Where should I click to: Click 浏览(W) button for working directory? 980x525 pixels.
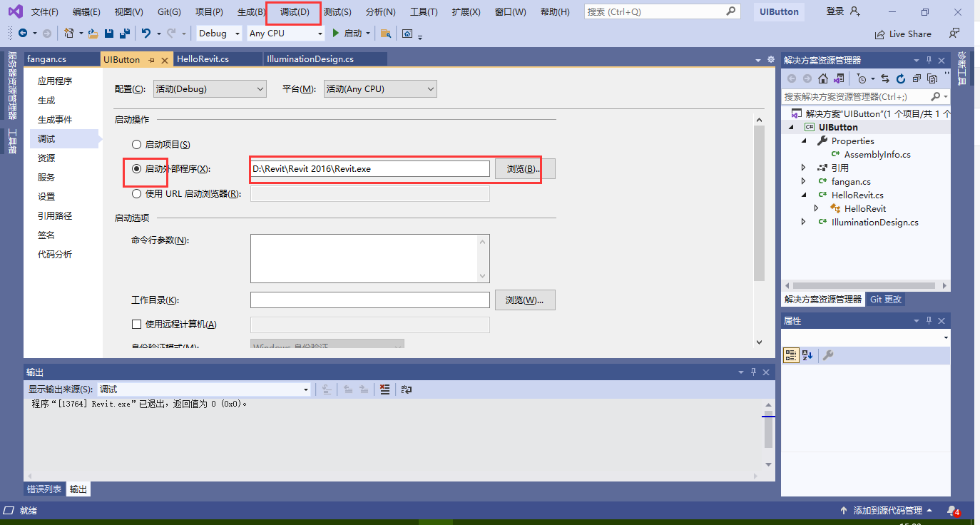(525, 300)
